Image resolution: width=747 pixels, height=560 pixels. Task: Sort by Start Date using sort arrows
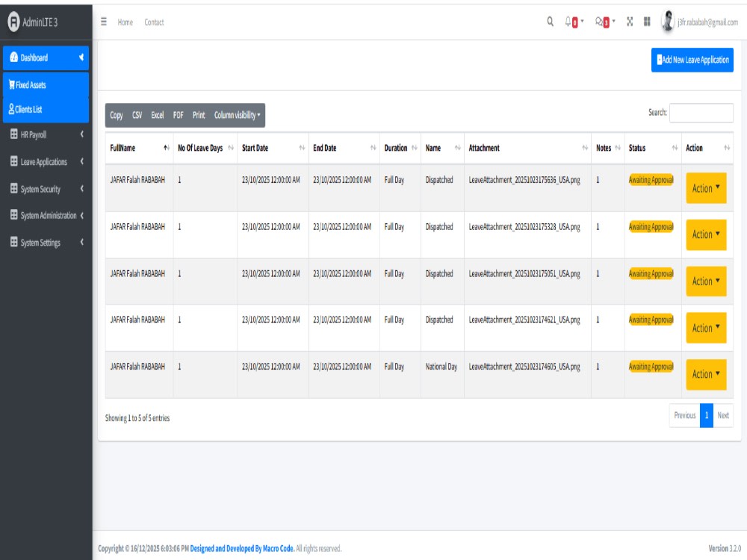click(302, 148)
